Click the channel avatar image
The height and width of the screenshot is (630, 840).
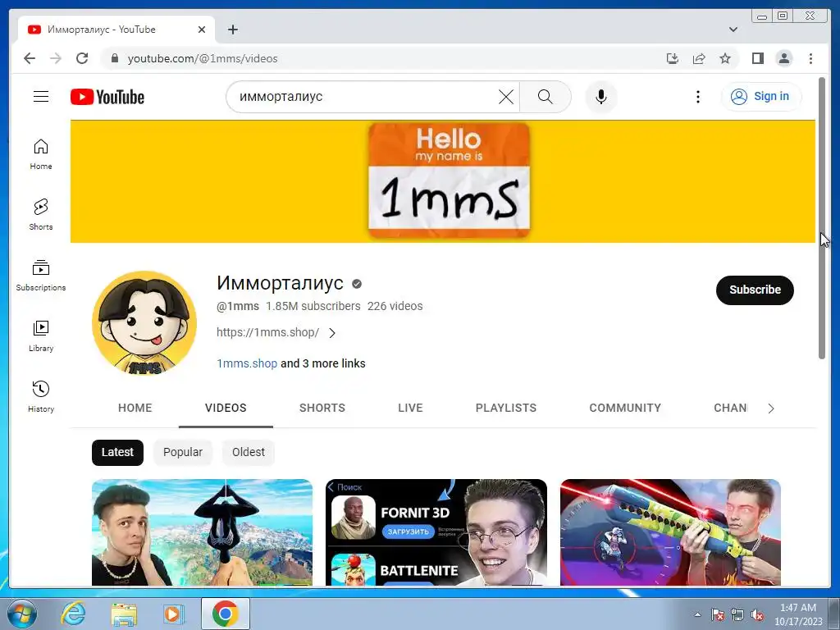tap(144, 323)
